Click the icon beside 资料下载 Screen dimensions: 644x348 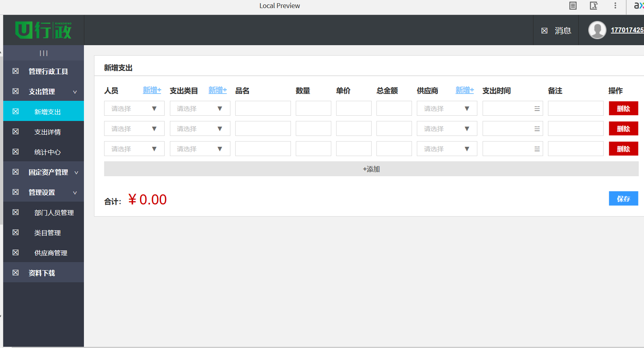(x=16, y=273)
